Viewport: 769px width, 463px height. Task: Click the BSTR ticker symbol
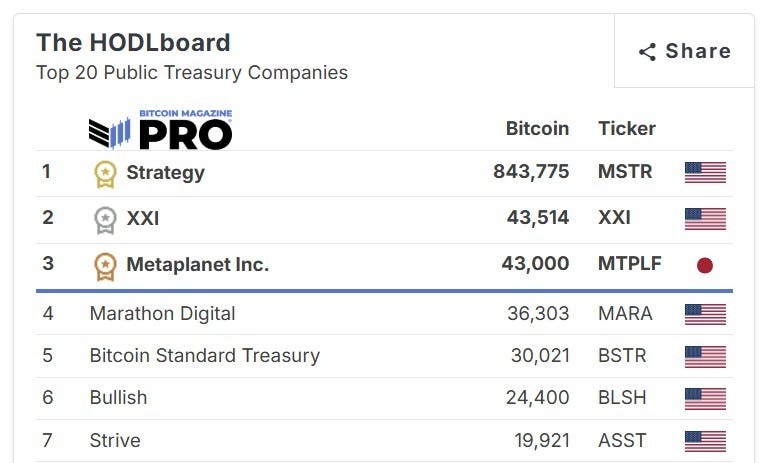[622, 356]
